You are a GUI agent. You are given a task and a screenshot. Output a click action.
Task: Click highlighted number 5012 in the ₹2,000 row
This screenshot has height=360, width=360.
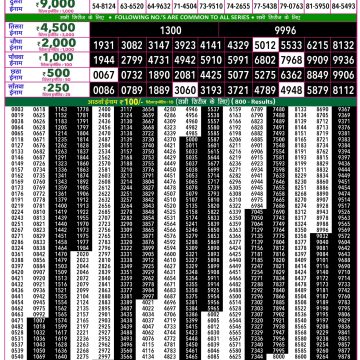[265, 45]
